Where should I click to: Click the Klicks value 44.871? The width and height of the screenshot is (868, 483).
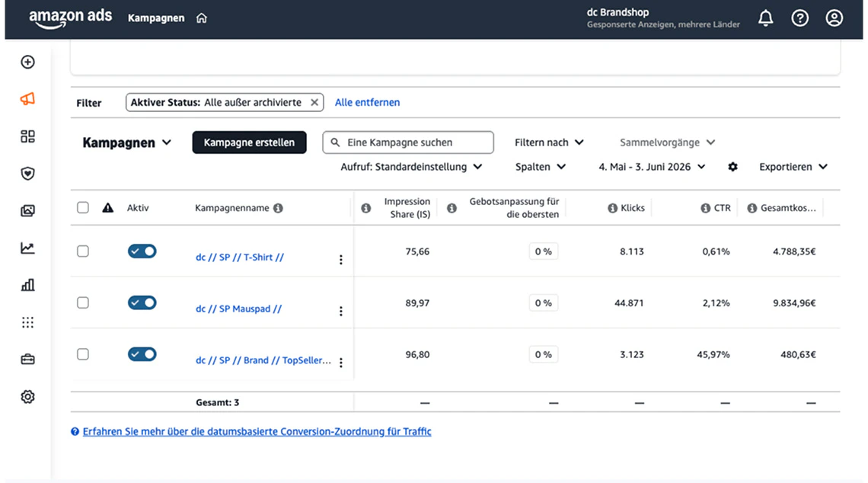629,303
